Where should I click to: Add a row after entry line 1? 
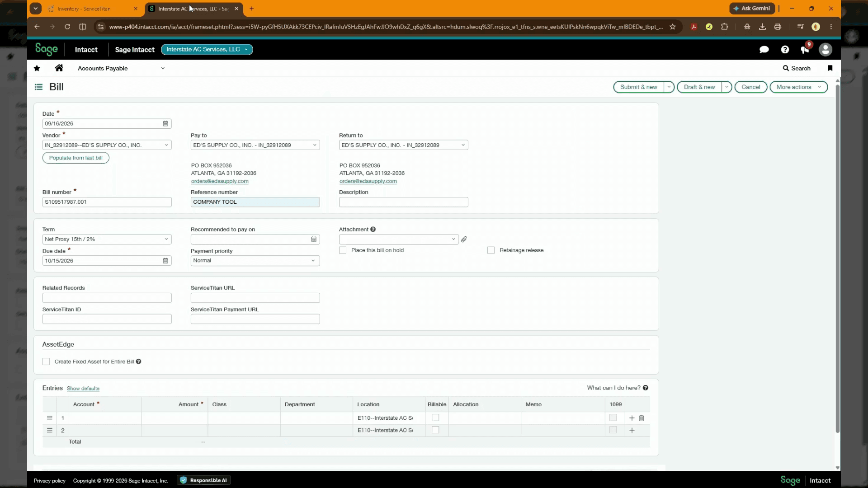pos(632,418)
